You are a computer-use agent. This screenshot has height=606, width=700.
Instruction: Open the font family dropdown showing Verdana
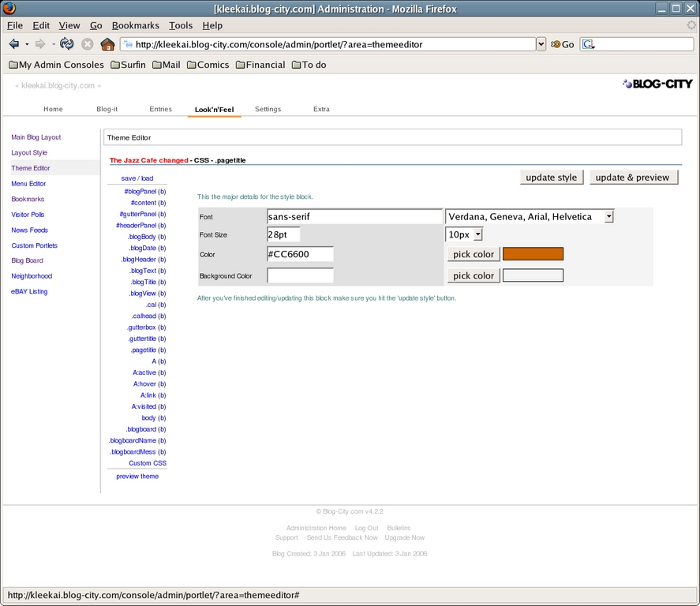(x=530, y=216)
